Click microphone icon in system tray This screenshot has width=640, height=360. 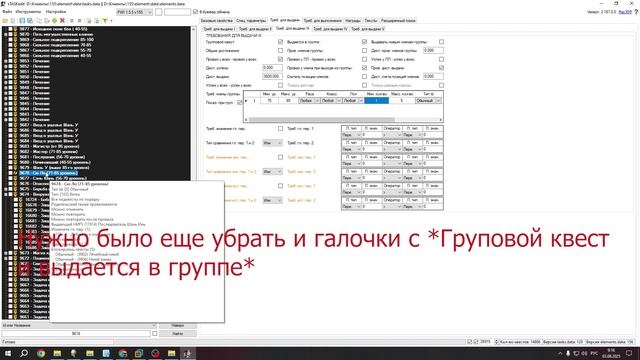click(568, 353)
